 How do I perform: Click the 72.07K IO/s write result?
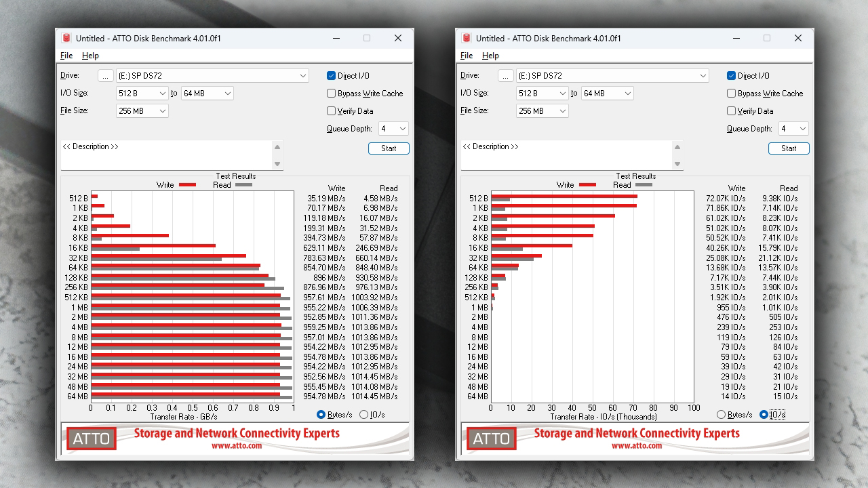726,199
